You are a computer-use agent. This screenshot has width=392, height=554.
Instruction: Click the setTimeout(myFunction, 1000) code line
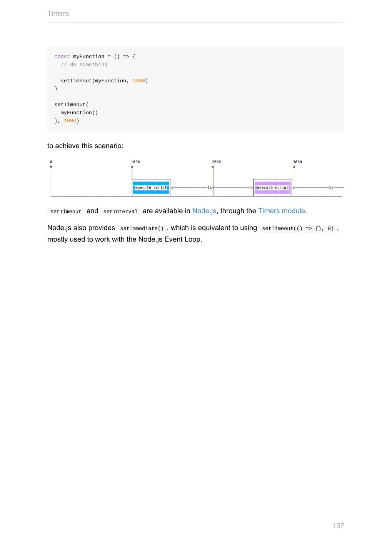click(104, 81)
